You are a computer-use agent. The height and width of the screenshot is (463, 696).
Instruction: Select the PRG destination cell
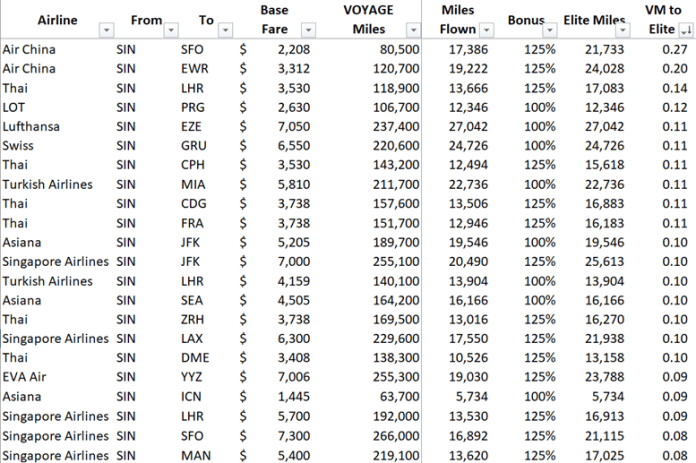tap(193, 107)
